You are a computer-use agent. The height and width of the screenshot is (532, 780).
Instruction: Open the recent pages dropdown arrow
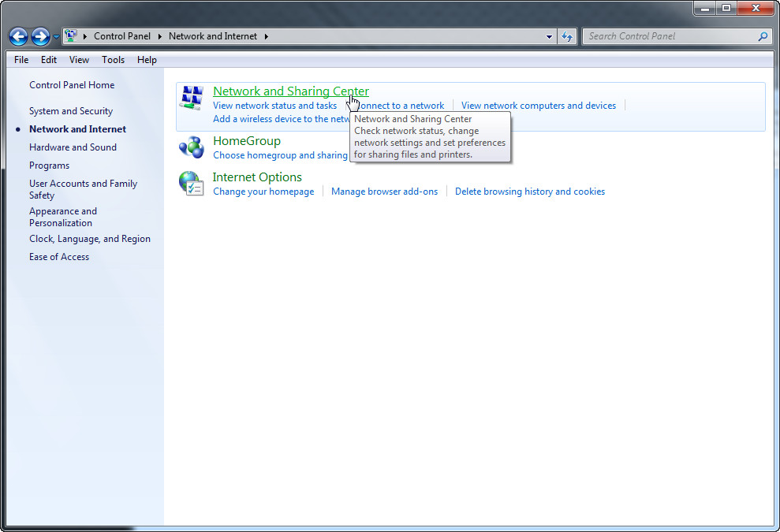coord(56,36)
